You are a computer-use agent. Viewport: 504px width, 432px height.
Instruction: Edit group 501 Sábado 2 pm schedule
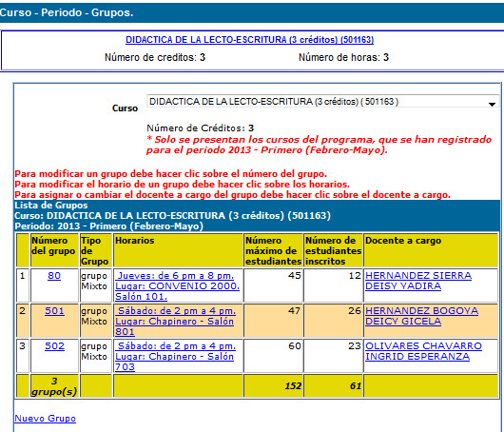click(x=177, y=311)
